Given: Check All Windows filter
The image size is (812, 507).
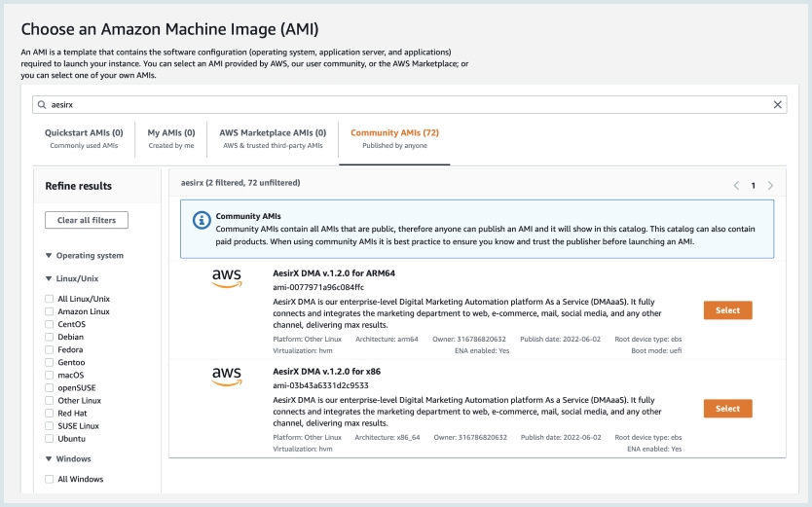Looking at the screenshot, I should [50, 479].
